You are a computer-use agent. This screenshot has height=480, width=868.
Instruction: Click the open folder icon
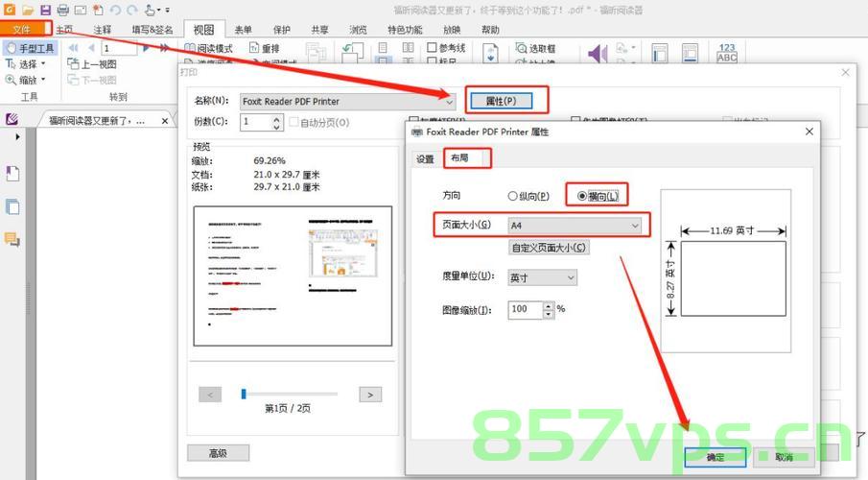coord(28,10)
